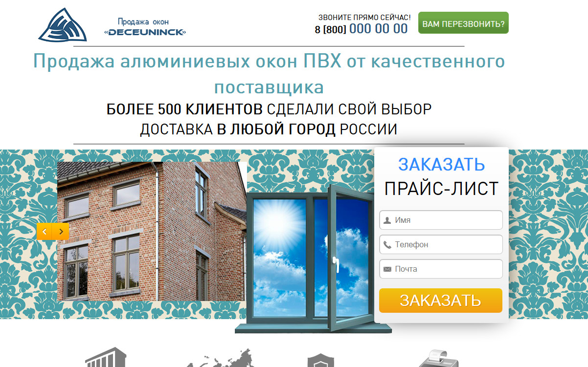Go to next slide with right arrow
The height and width of the screenshot is (367, 588).
(x=61, y=232)
